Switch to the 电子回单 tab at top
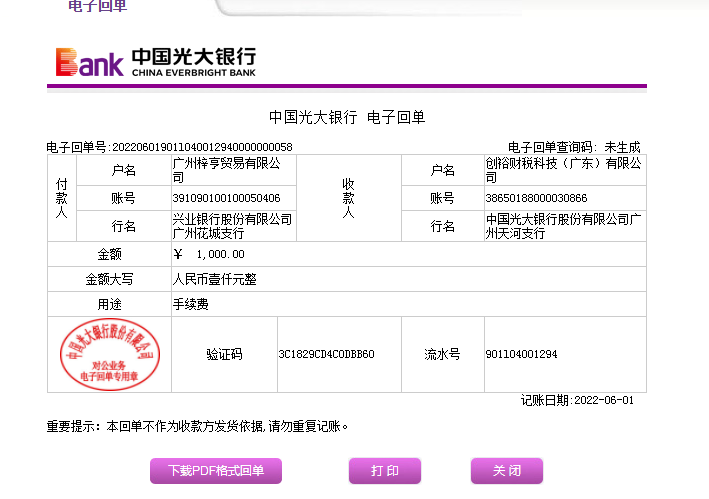The height and width of the screenshot is (499, 709). coord(97,7)
